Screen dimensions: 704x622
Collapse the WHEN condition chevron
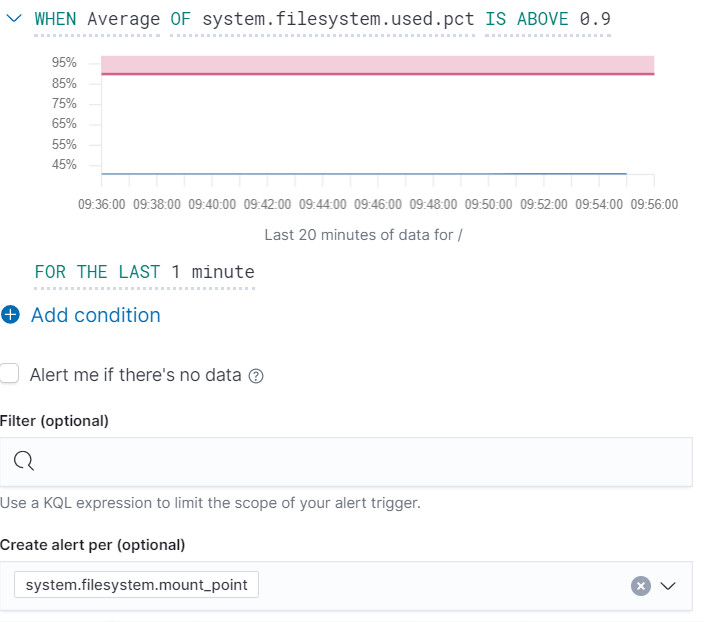point(11,19)
